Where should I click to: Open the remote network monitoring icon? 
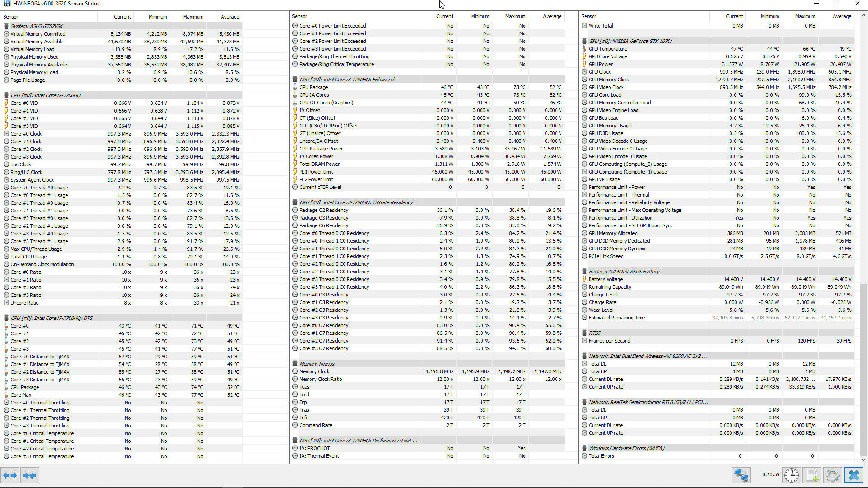coord(741,475)
